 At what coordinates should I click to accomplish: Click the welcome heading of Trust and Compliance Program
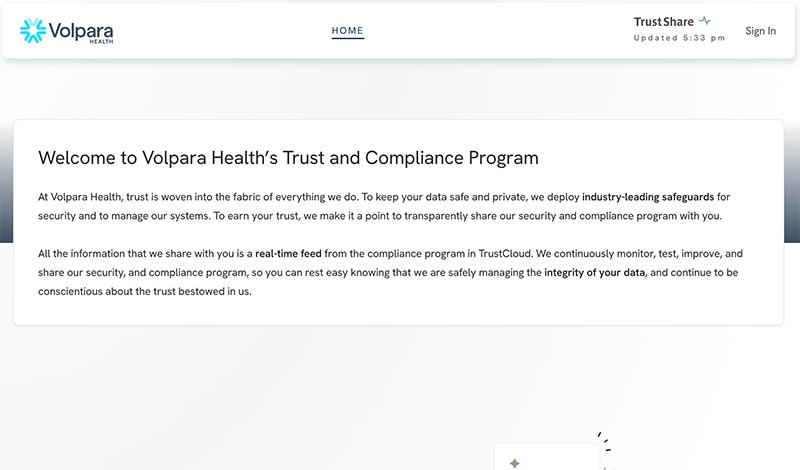(288, 158)
